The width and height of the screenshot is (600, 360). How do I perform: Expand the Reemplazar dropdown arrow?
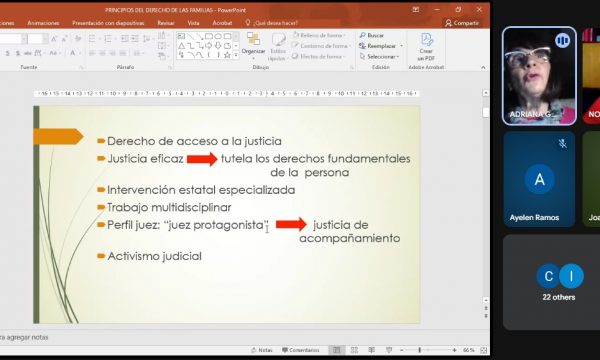pyautogui.click(x=401, y=46)
